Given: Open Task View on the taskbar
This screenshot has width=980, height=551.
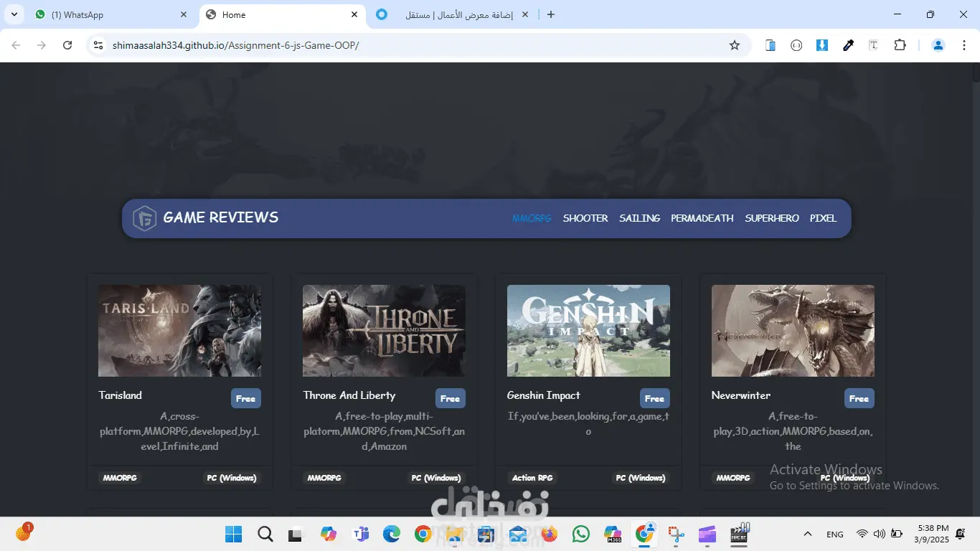Looking at the screenshot, I should [x=296, y=534].
